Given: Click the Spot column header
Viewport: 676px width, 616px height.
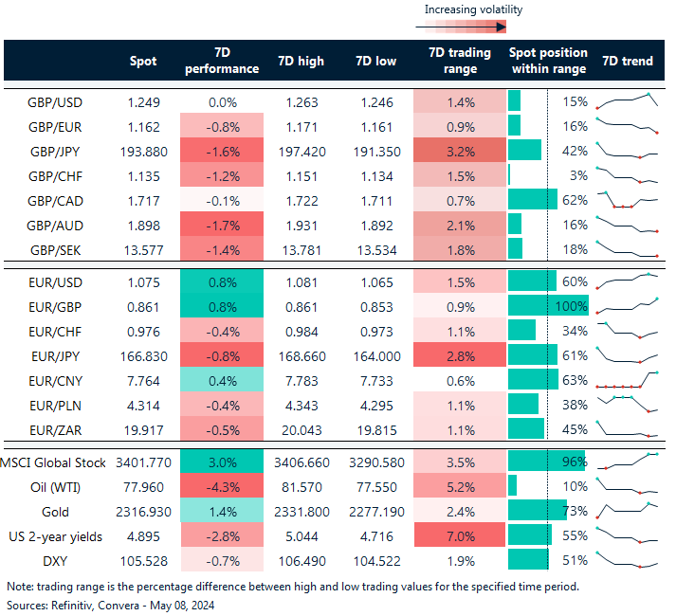Looking at the screenshot, I should pyautogui.click(x=143, y=61).
